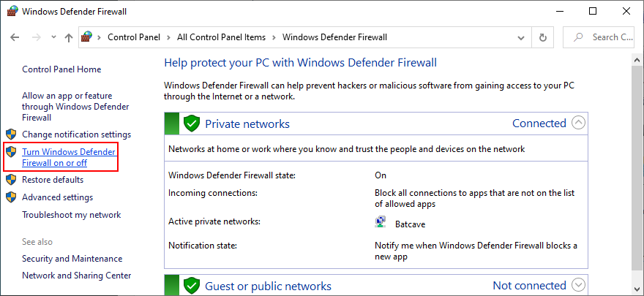Click the green shield icon beside Private networks
The width and height of the screenshot is (644, 296).
pos(192,124)
